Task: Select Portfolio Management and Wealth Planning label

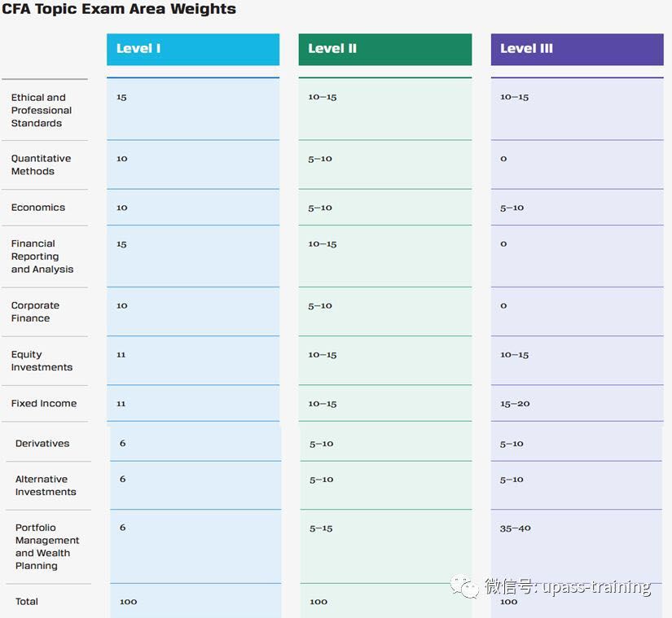Action: [x=47, y=547]
